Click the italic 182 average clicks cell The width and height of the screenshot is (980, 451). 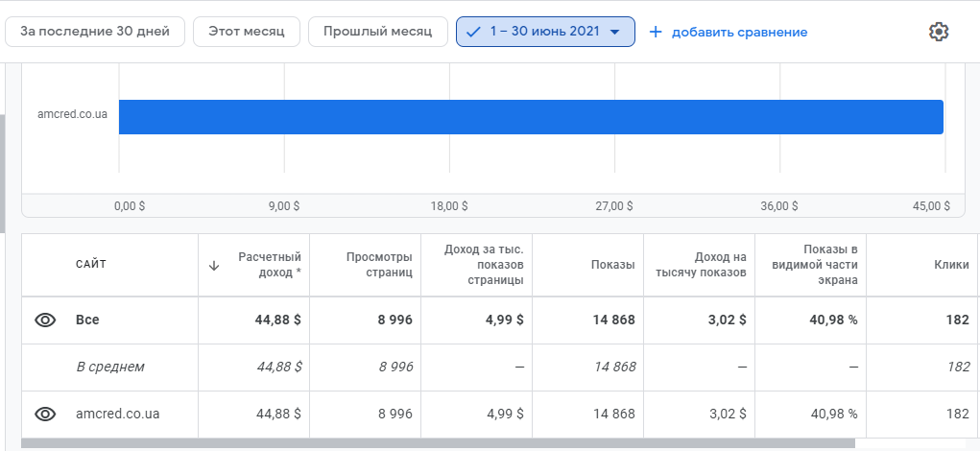click(x=958, y=367)
